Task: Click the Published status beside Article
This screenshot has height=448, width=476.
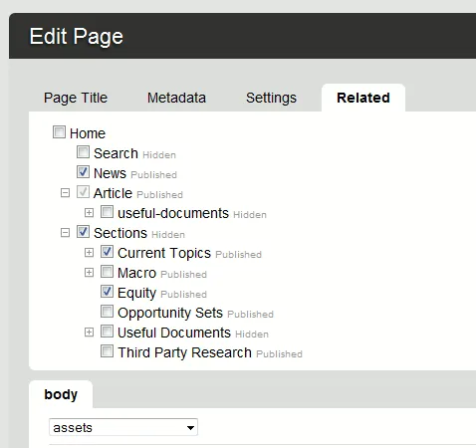Action: [160, 195]
